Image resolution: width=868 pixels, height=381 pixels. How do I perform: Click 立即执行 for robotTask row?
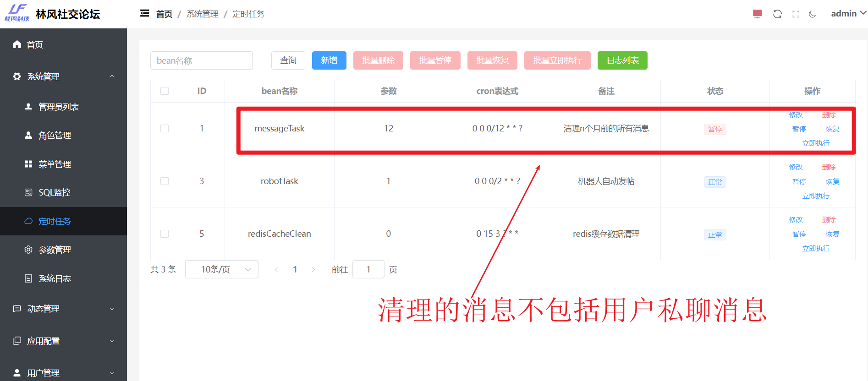point(816,196)
